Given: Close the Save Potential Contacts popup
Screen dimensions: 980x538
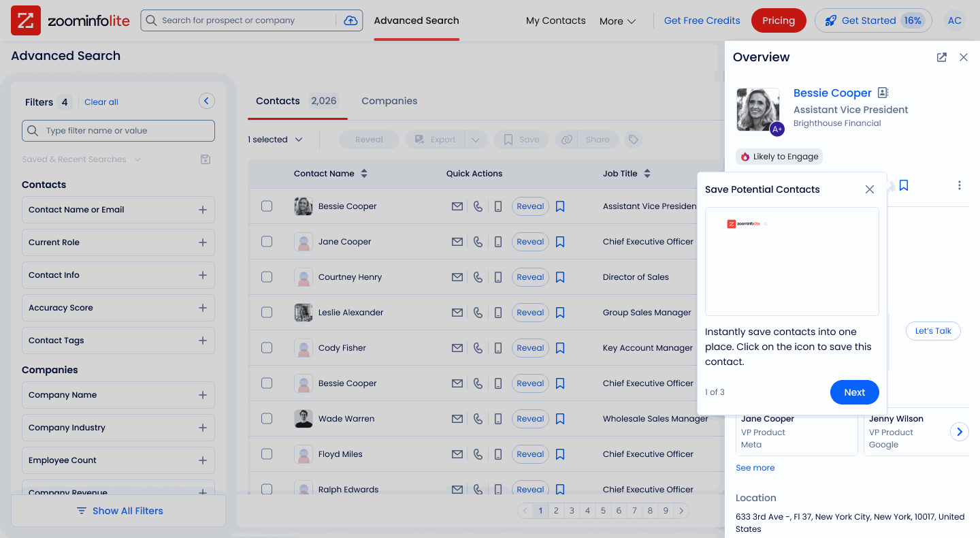Looking at the screenshot, I should [x=870, y=189].
